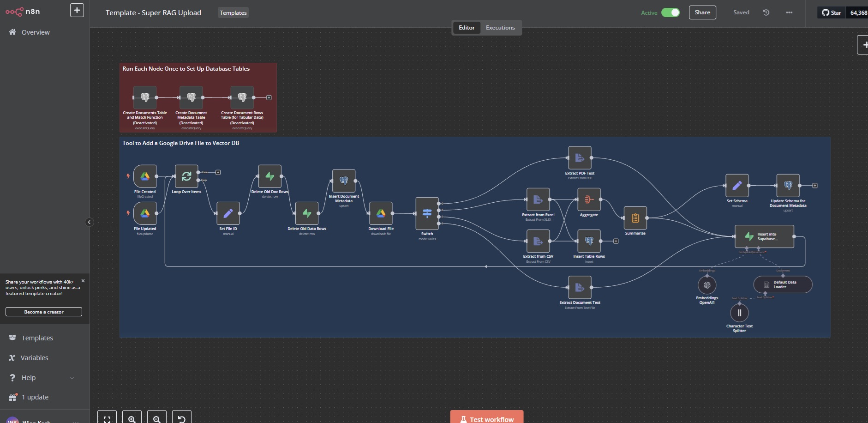Click the Share button
This screenshot has width=868, height=423.
[x=702, y=12]
